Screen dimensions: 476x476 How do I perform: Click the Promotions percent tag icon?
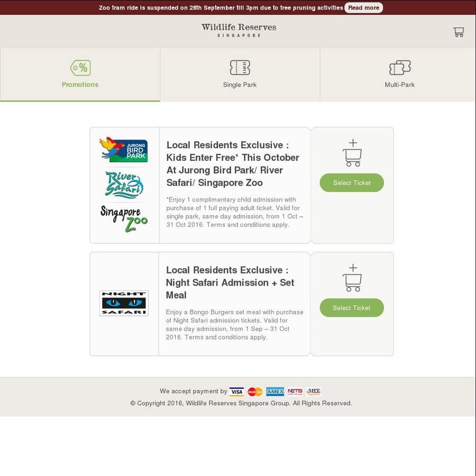pyautogui.click(x=80, y=67)
